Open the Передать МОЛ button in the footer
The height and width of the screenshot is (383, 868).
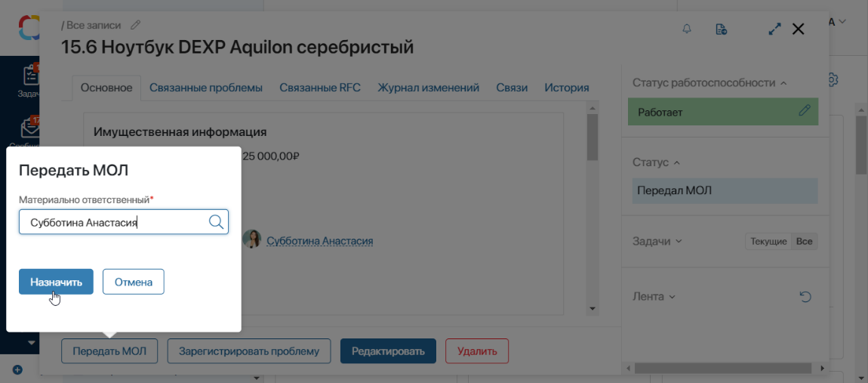(109, 351)
